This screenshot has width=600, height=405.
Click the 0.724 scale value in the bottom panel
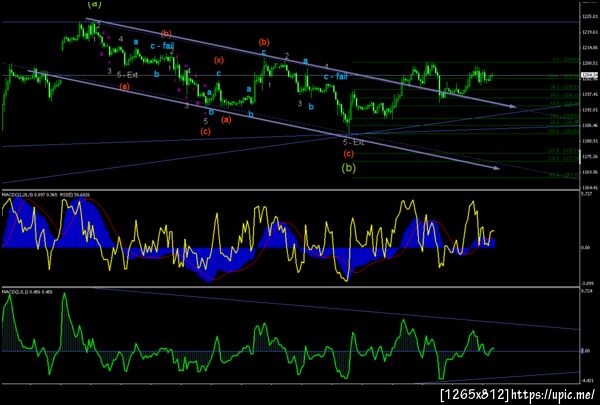click(588, 291)
